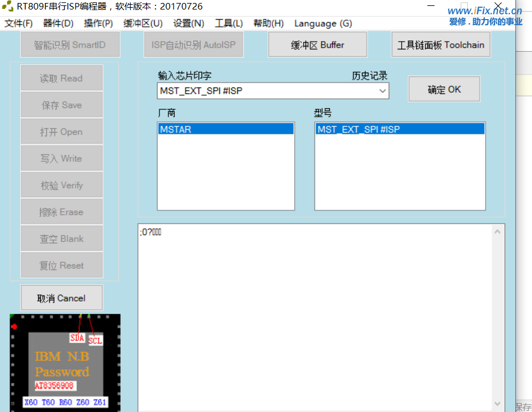Click the 读取 Read button
Screen dimensions: 532x412
(x=61, y=77)
